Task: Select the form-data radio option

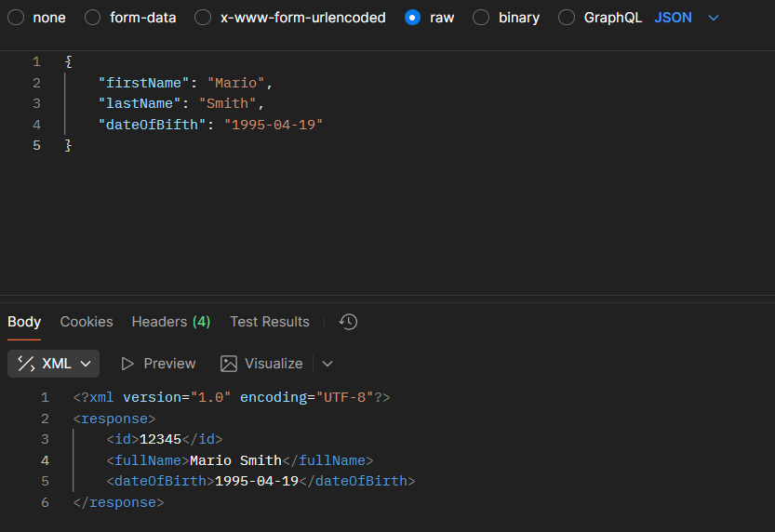Action: [x=93, y=18]
